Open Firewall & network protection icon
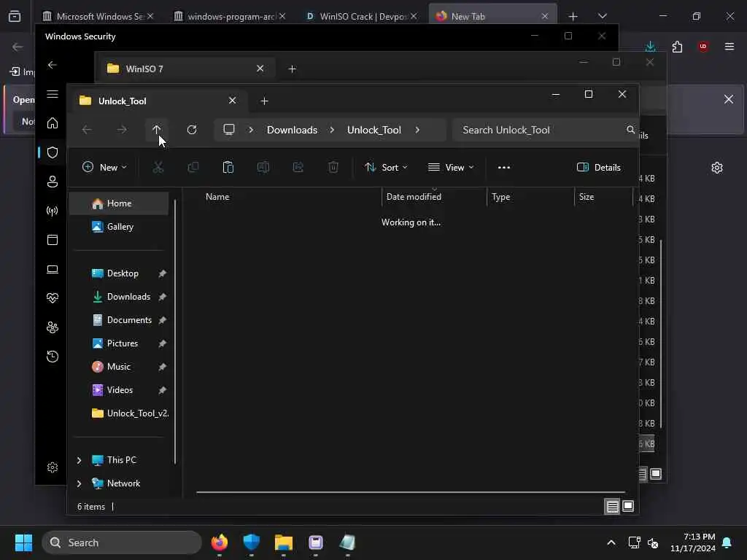This screenshot has height=560, width=747. click(53, 211)
